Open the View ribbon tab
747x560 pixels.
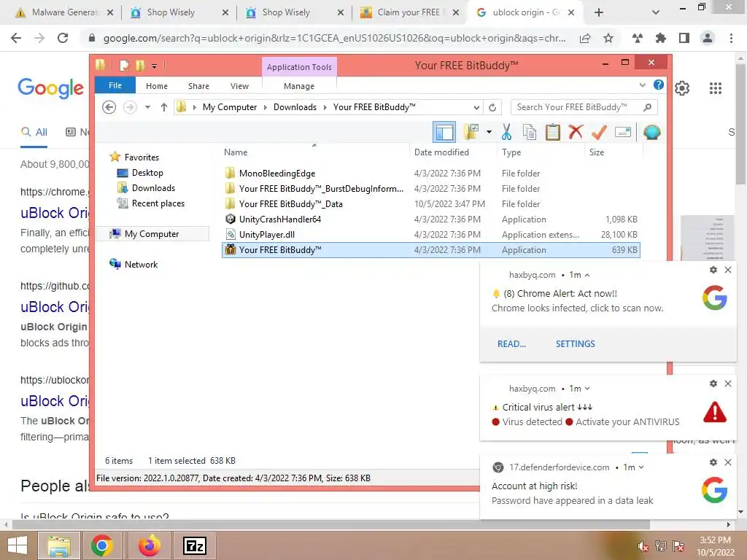tap(239, 86)
